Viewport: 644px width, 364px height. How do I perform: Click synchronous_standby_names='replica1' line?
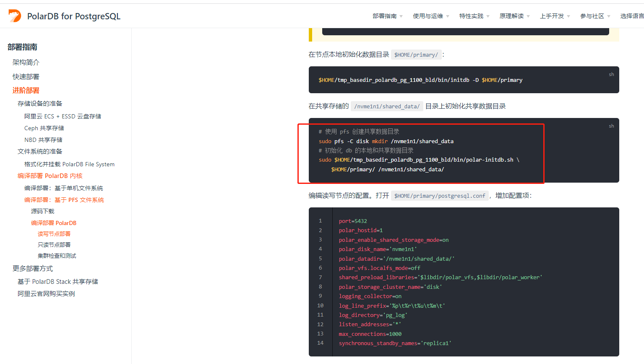[395, 343]
